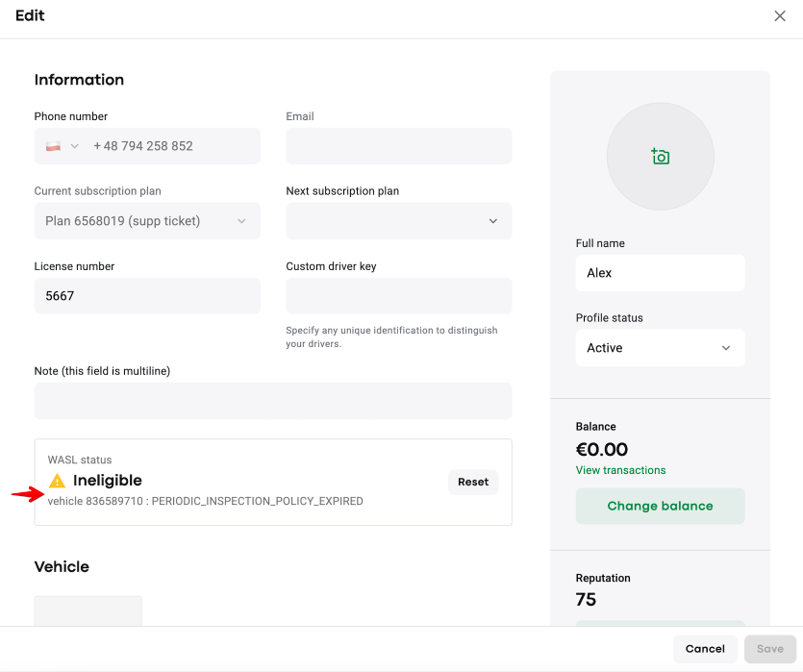Click the vehicle thumbnail placeholder
Viewport: 803px width, 672px height.
pyautogui.click(x=88, y=611)
